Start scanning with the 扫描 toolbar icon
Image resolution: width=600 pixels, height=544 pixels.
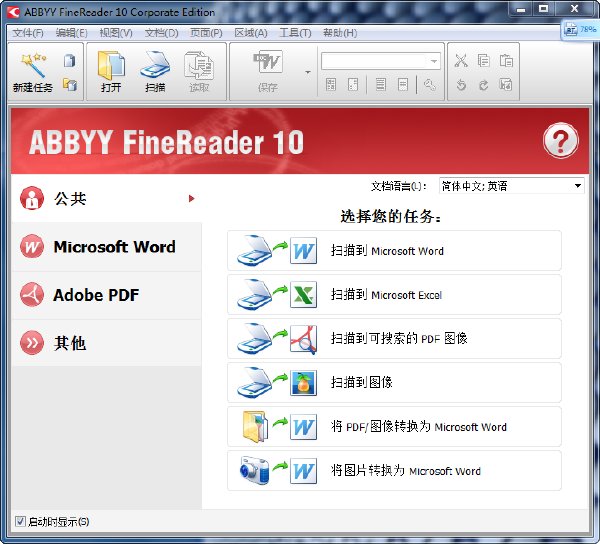(155, 65)
